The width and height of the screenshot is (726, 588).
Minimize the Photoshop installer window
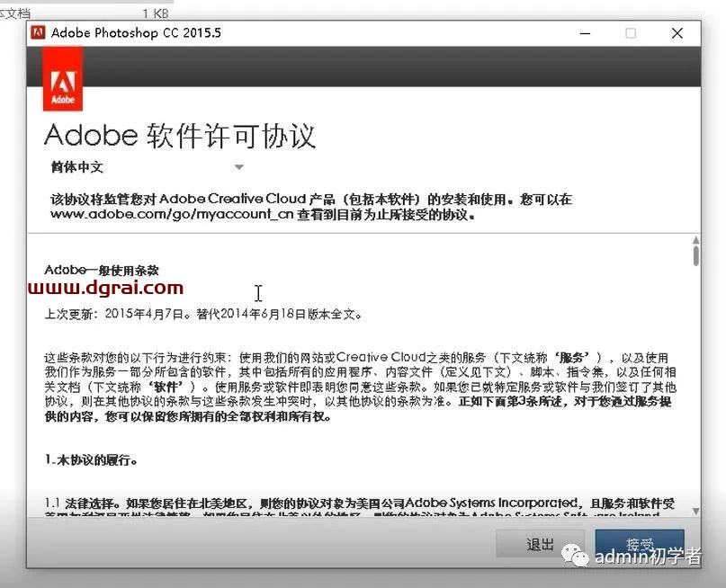pyautogui.click(x=585, y=33)
